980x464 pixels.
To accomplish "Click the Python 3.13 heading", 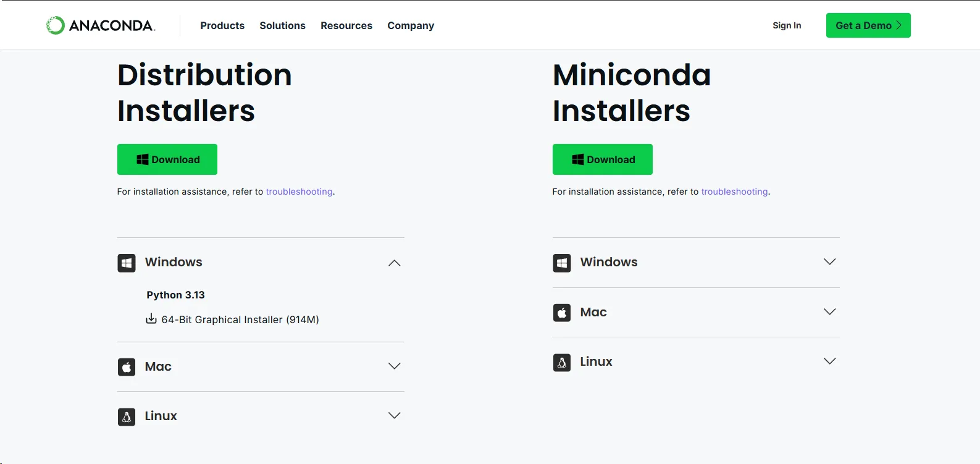I will click(x=175, y=295).
